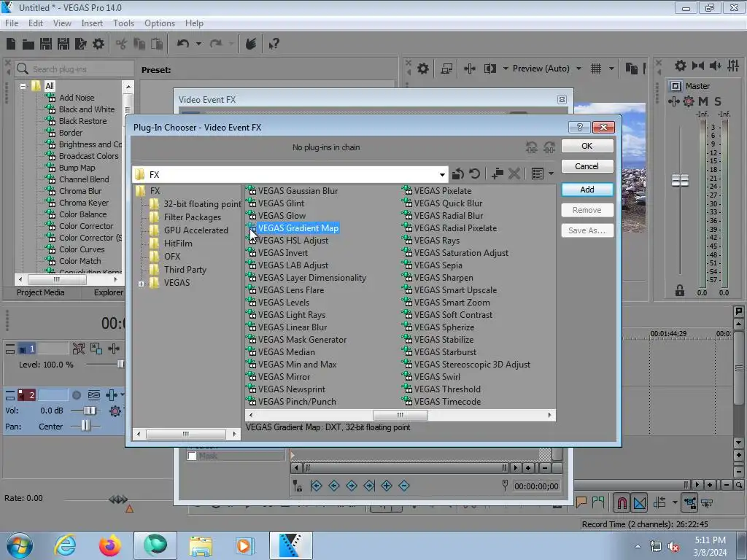This screenshot has height=560, width=747.
Task: Toggle the record arm circle on track 2
Action: [x=76, y=394]
